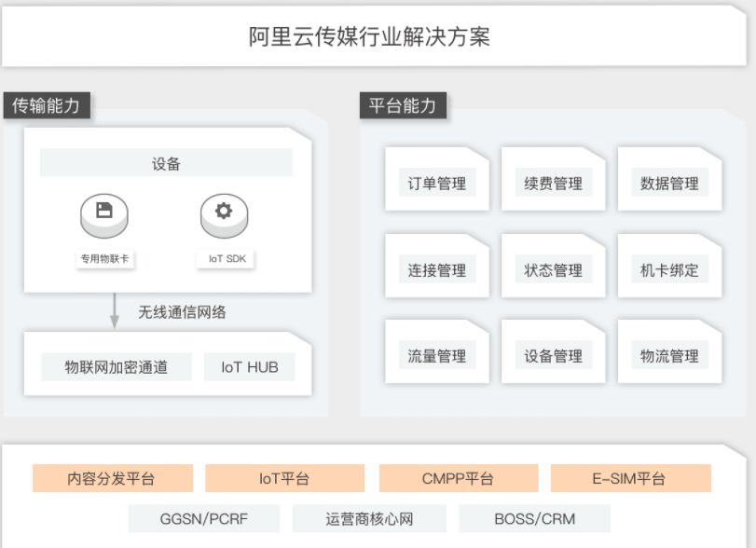Viewport: 756px width, 548px height.
Task: Open the 连接管理 card
Action: tap(437, 266)
